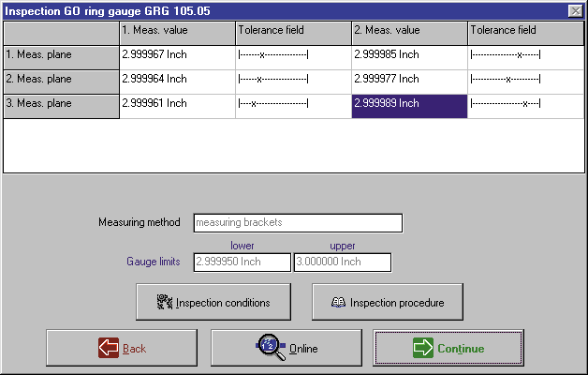
Task: Click the gears icon on Inspection conditions
Action: point(165,302)
